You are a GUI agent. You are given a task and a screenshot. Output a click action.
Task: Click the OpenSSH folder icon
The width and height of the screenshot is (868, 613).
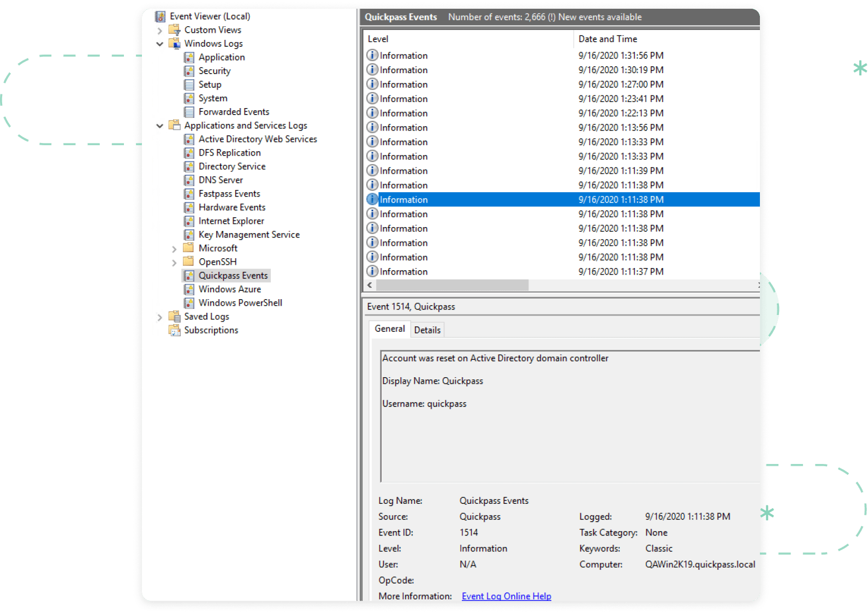(x=189, y=261)
